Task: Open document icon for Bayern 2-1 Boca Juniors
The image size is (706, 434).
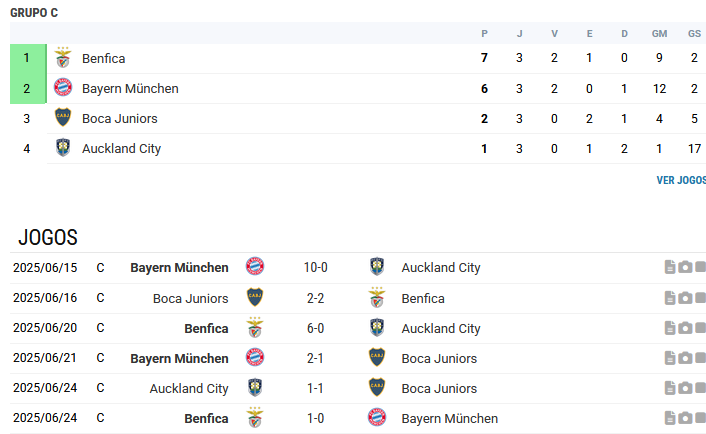Action: (x=670, y=358)
